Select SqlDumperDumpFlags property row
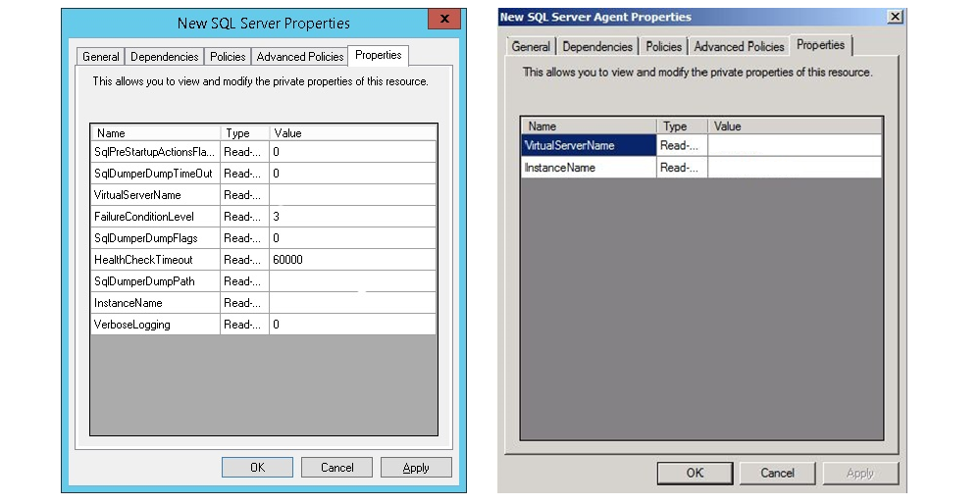 (263, 238)
